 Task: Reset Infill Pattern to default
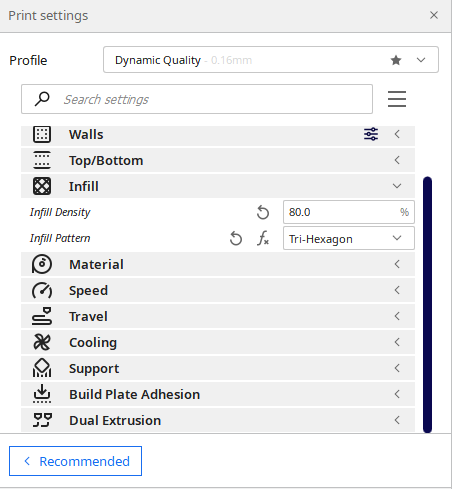236,238
